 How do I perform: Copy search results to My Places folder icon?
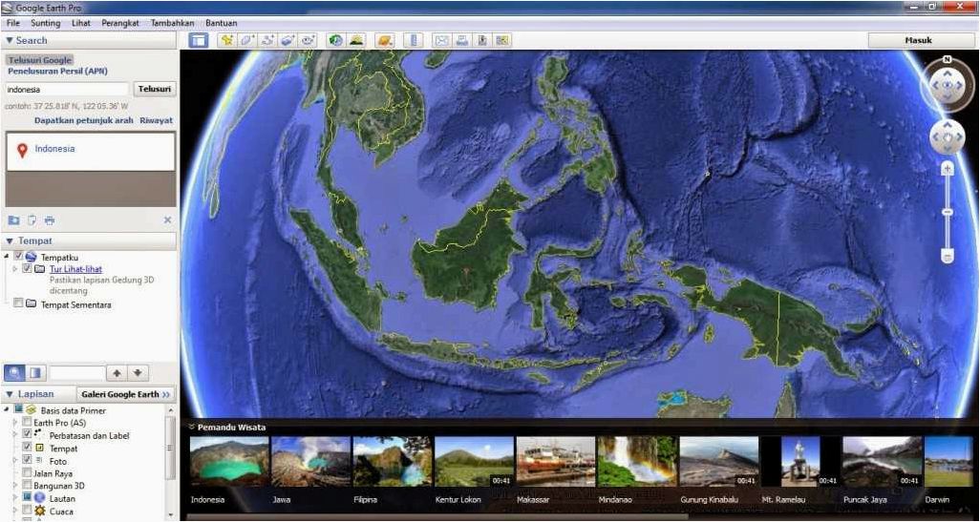coord(13,220)
